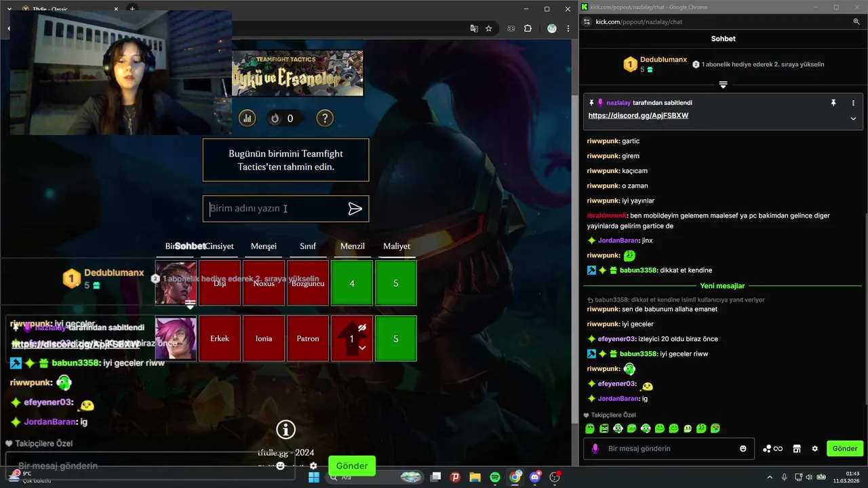This screenshot has height=488, width=868.
Task: Pick the angry green follower emote
Action: point(604,428)
